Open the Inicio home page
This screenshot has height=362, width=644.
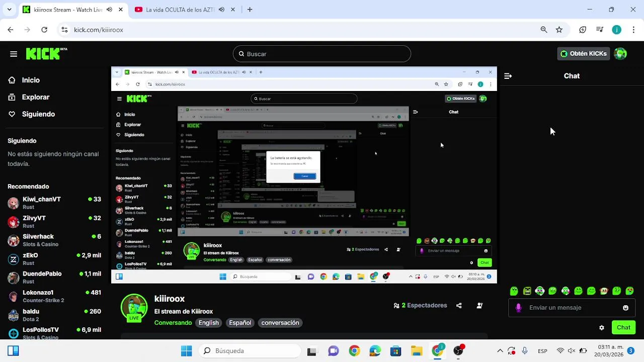[31, 80]
